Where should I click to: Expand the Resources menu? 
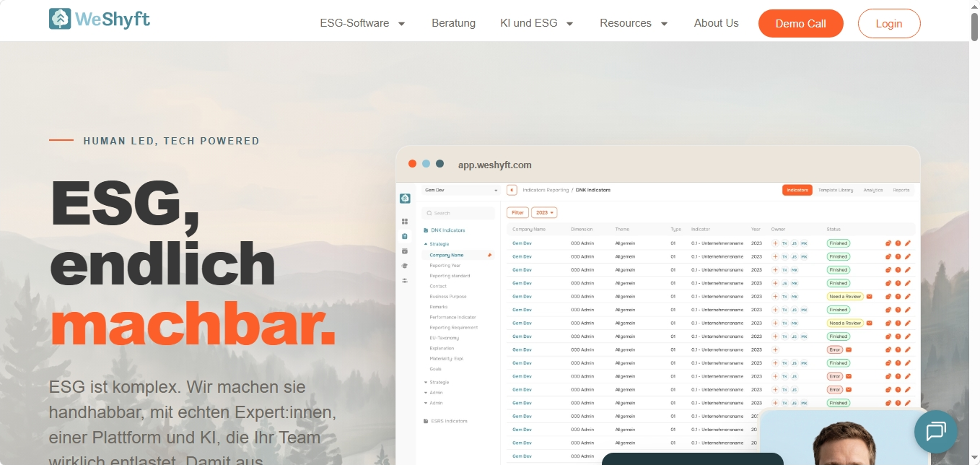tap(634, 23)
